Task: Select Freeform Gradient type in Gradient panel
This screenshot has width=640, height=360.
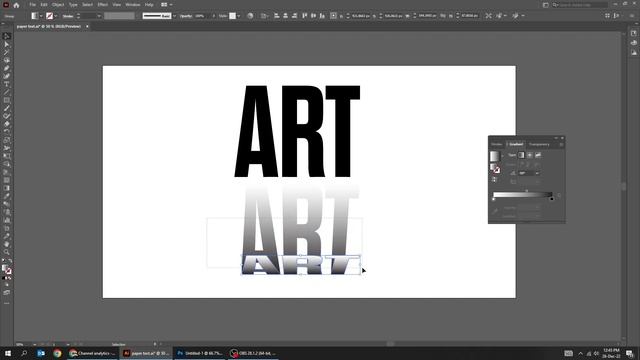Action: (538, 155)
